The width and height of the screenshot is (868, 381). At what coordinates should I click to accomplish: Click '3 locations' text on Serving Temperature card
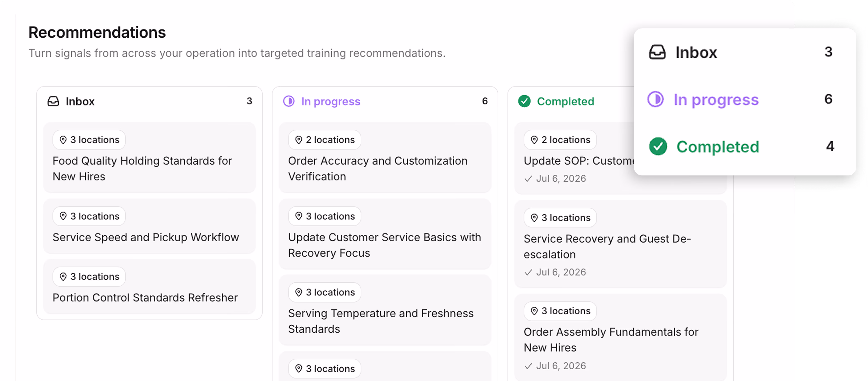[331, 292]
